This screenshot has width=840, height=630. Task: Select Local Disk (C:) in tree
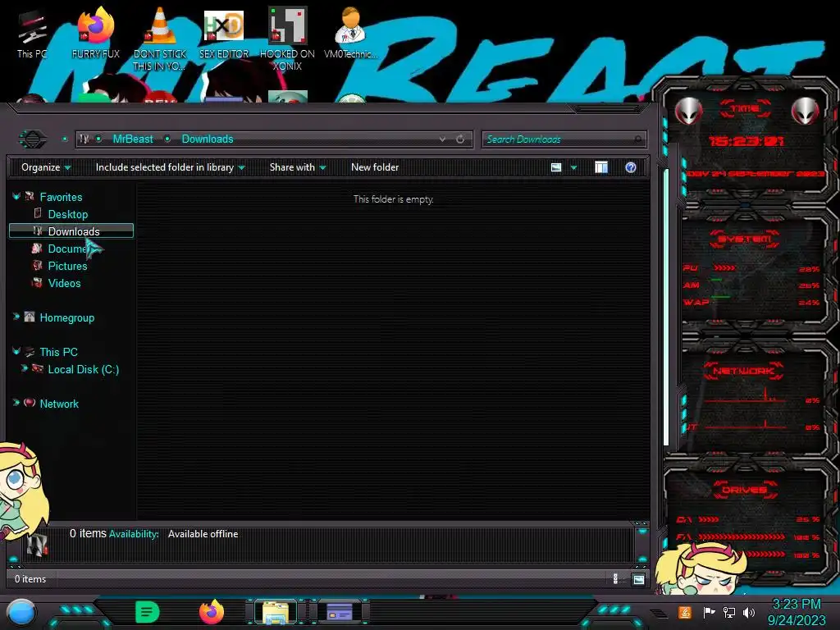84,369
